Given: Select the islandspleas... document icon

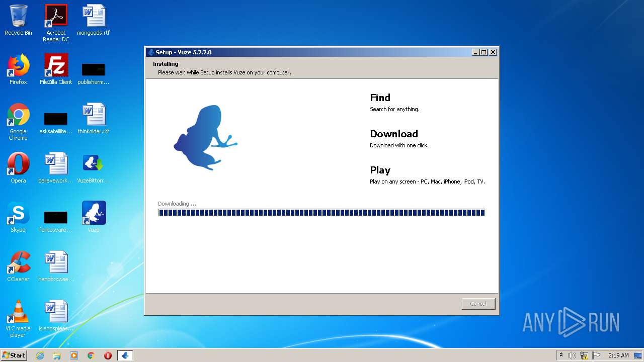Looking at the screenshot, I should pos(56,316).
